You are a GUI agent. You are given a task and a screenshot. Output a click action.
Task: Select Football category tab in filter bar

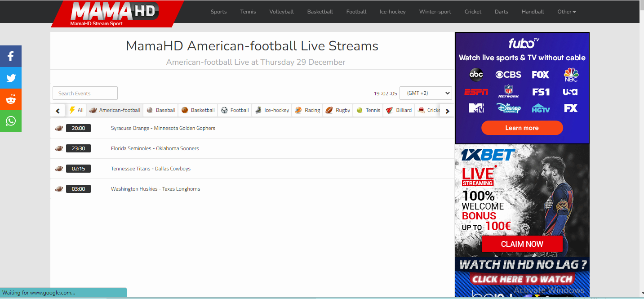click(235, 110)
